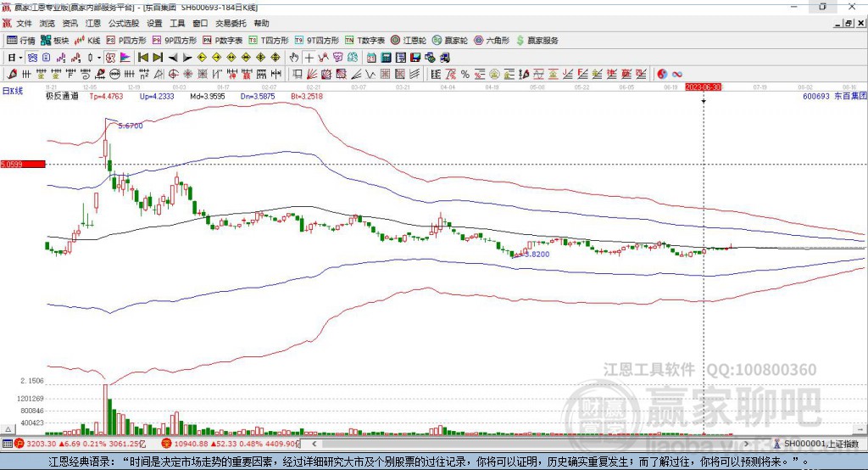868x470 pixels.
Task: Click the Up=4.2333 indicator value
Action: click(x=157, y=96)
